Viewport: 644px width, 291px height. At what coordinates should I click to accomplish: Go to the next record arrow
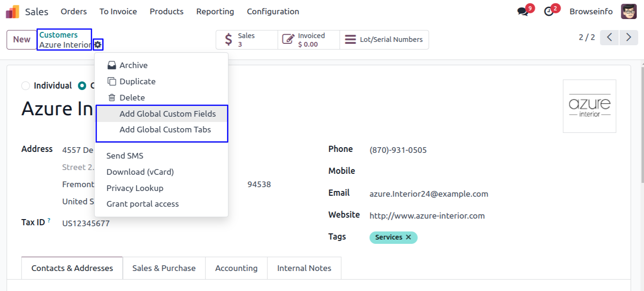click(629, 37)
